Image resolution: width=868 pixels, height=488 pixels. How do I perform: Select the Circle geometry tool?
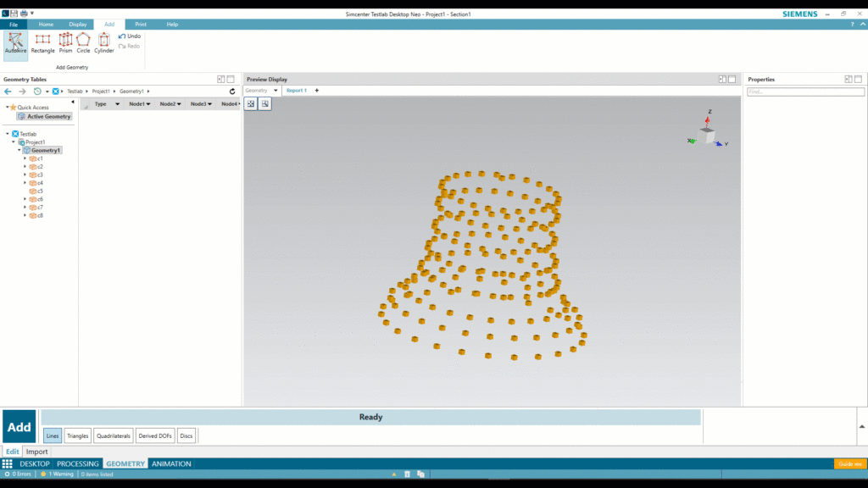click(x=84, y=42)
